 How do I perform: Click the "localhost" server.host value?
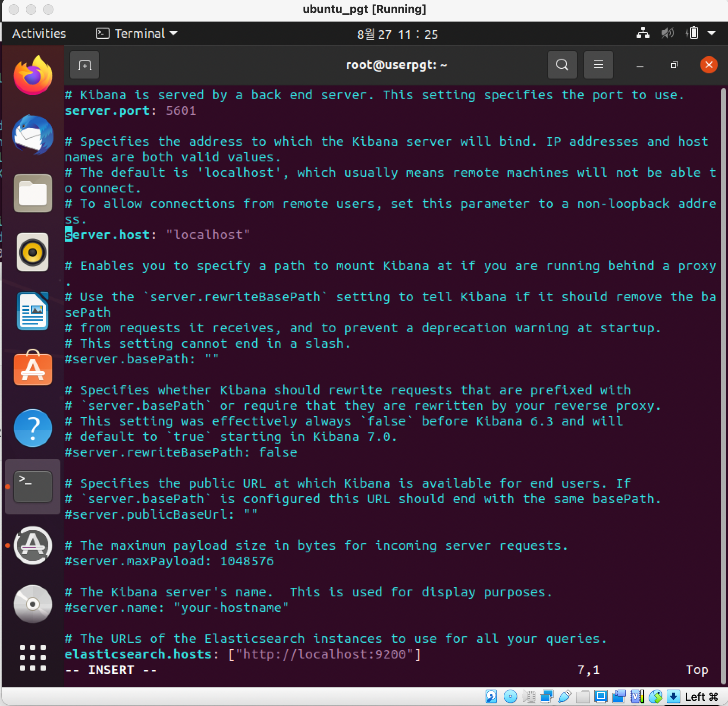[208, 235]
